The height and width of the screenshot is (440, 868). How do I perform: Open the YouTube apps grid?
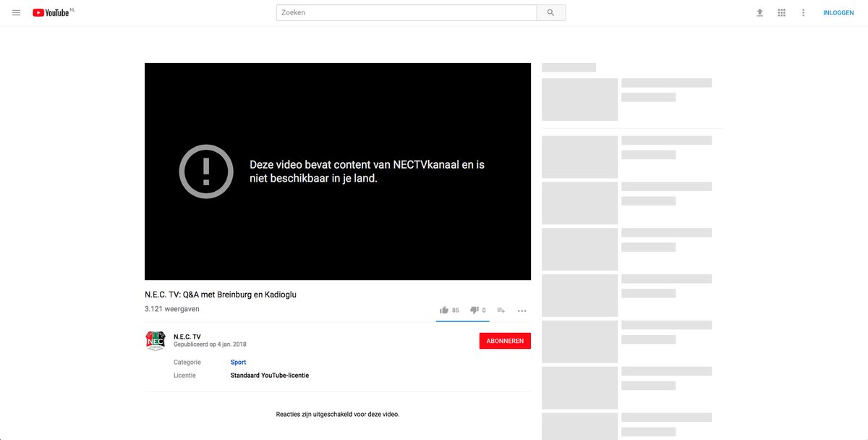[781, 13]
